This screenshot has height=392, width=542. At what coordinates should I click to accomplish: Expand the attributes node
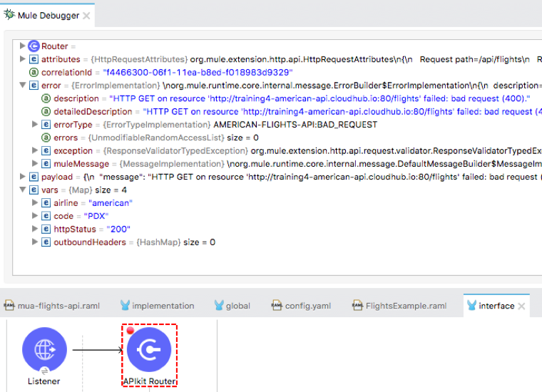[22, 58]
